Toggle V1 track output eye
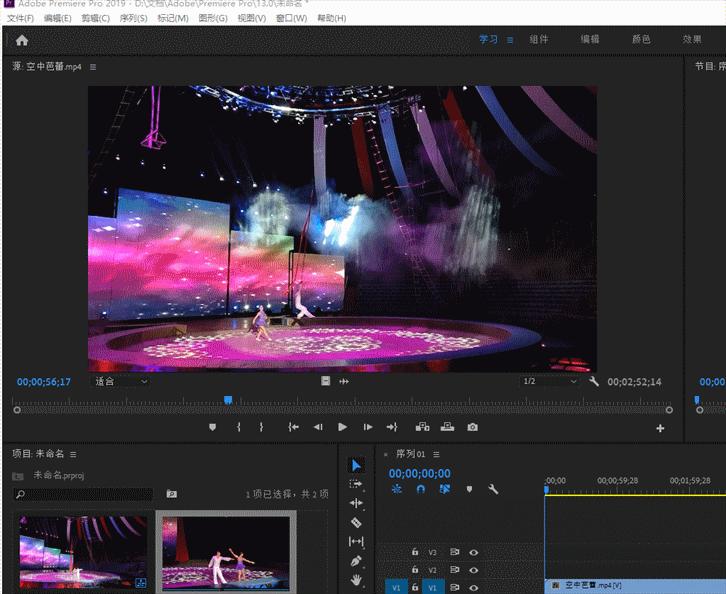The height and width of the screenshot is (594, 726). click(x=474, y=587)
